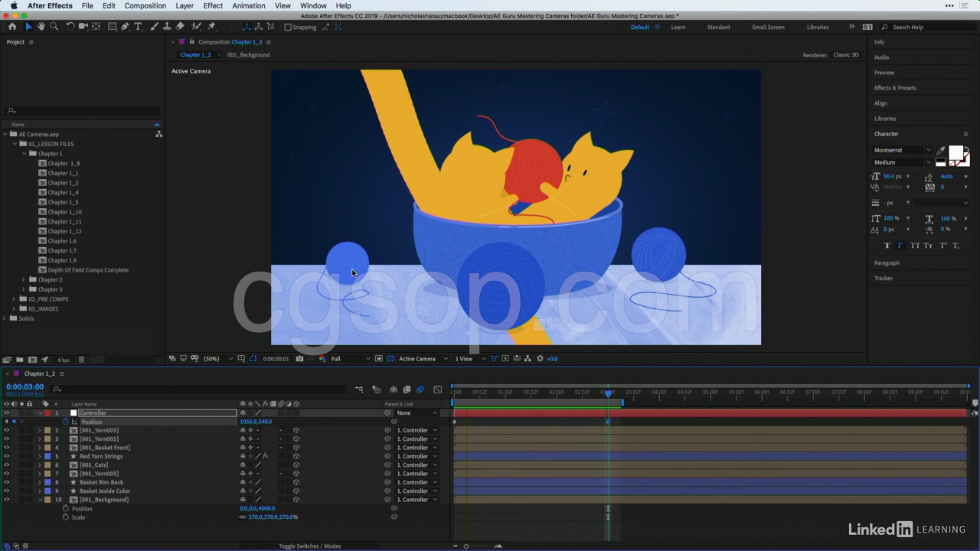Open the composition flowchart icon
Screen dimensions: 980x551
click(528, 358)
